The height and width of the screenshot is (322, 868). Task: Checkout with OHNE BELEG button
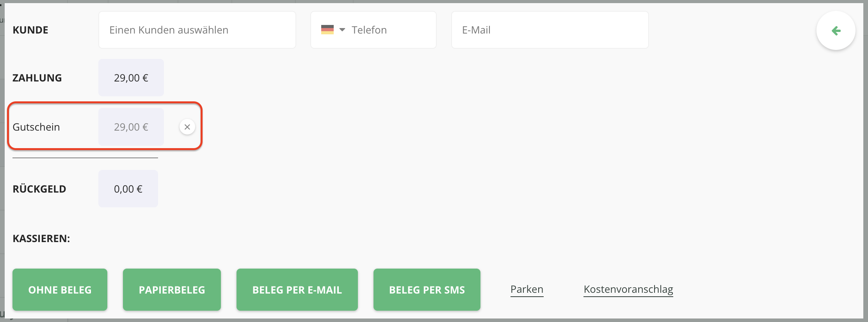[60, 290]
